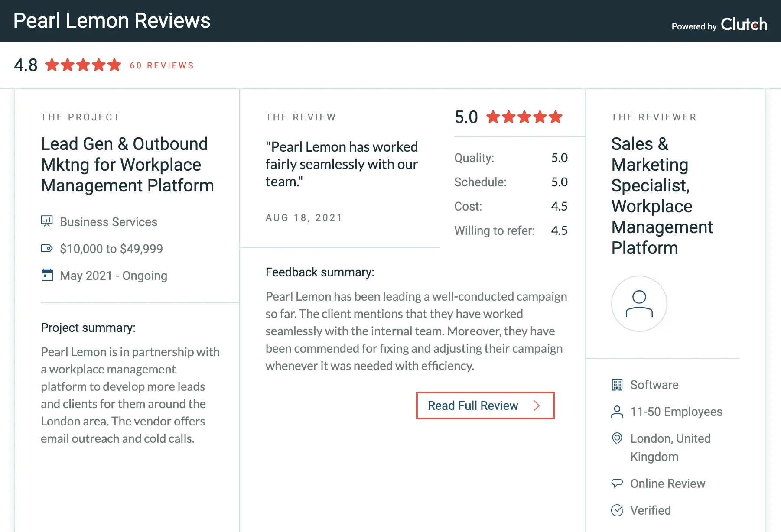The height and width of the screenshot is (532, 781).
Task: Click the reviewer avatar placeholder
Action: (639, 304)
